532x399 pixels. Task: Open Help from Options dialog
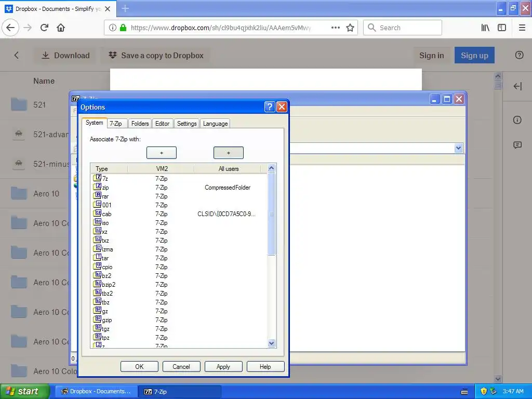click(265, 366)
